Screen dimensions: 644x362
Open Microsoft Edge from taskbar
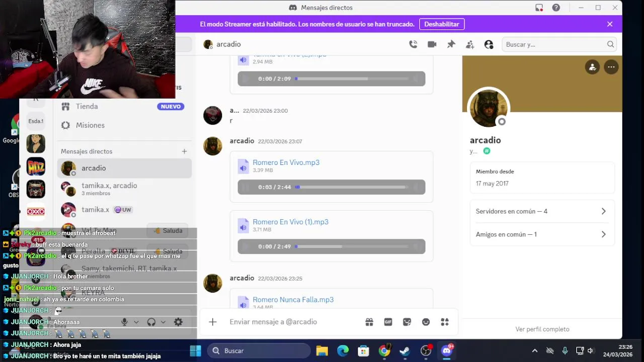pos(343,351)
